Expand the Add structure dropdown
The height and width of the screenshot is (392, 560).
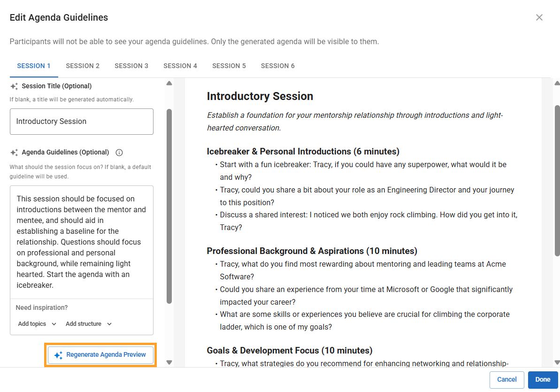coord(88,323)
